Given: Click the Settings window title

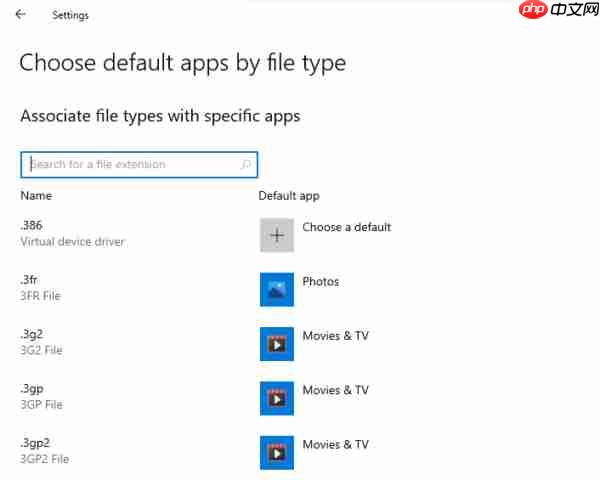Looking at the screenshot, I should pos(70,15).
